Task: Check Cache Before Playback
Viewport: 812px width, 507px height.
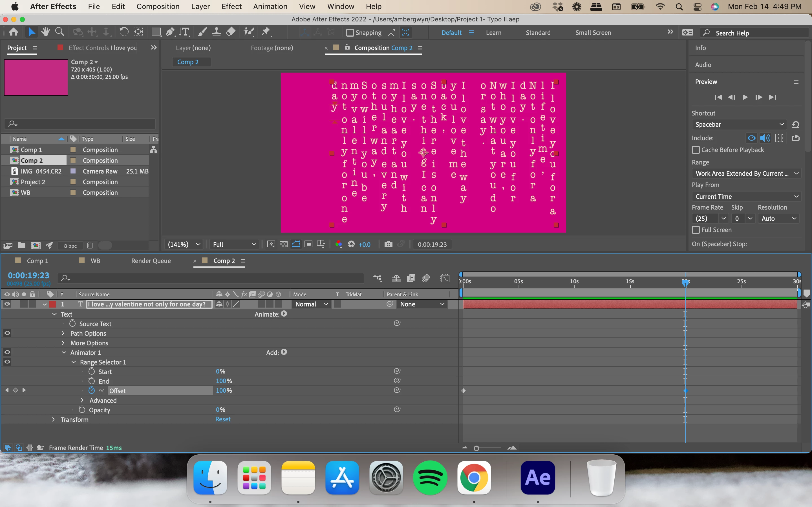Action: coord(696,150)
